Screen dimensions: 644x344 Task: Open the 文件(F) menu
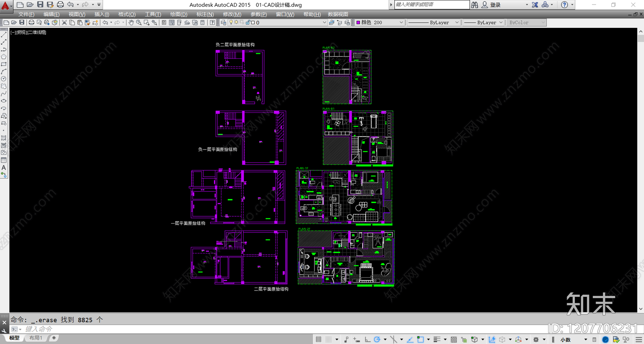(x=26, y=14)
